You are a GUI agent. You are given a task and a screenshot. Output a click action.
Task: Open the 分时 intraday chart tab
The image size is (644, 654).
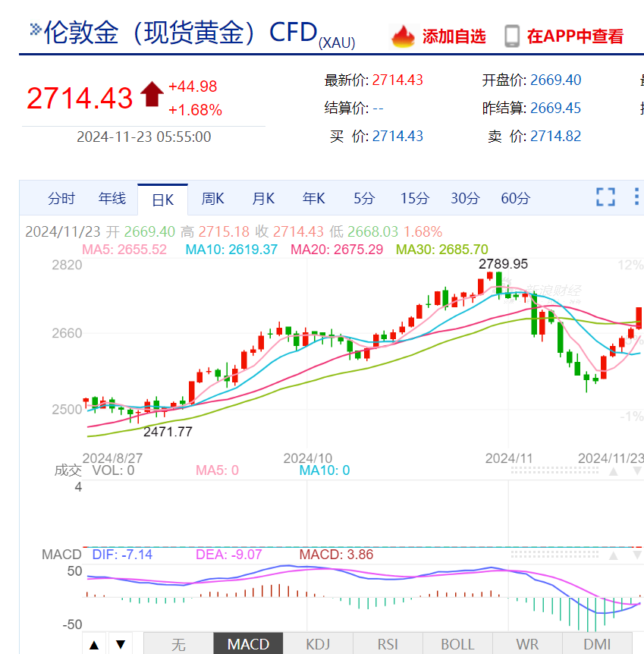tap(61, 199)
